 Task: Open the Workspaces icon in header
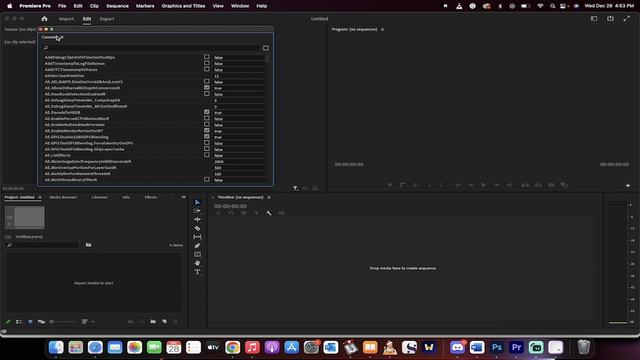[x=594, y=19]
